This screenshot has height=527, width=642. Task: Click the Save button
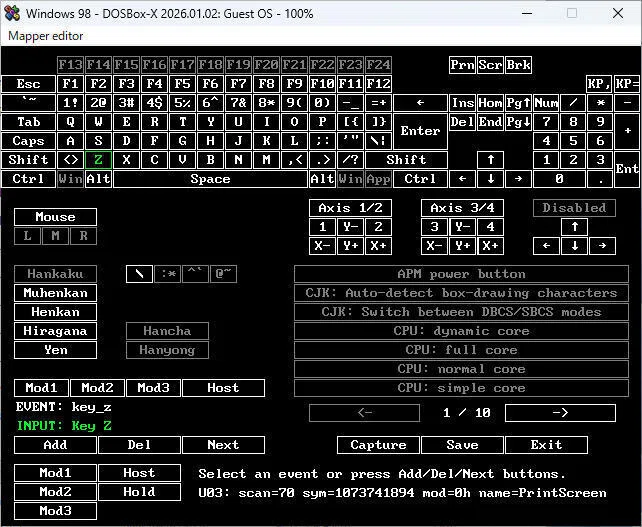point(462,445)
